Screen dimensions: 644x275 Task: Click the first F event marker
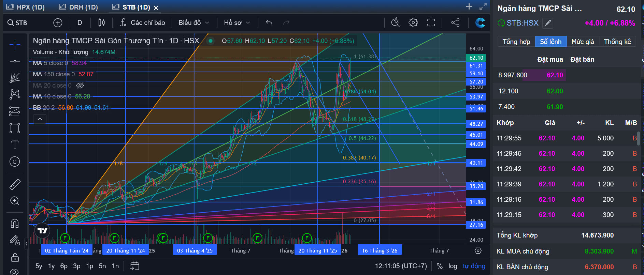click(x=65, y=238)
